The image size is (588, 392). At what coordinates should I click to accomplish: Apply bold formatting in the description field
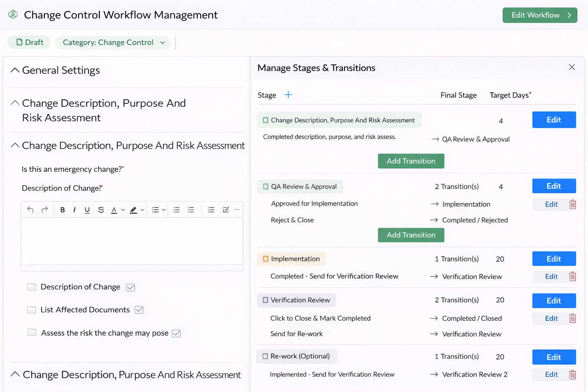tap(62, 209)
